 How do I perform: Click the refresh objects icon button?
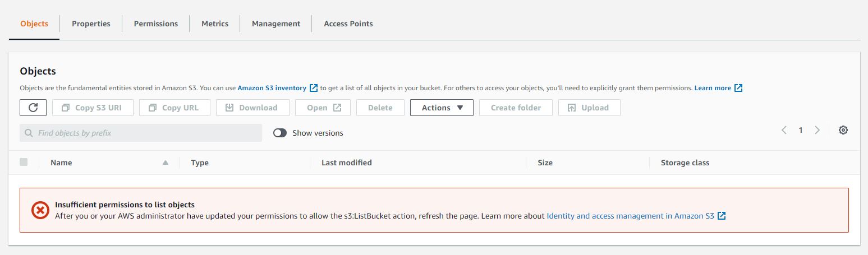point(33,108)
